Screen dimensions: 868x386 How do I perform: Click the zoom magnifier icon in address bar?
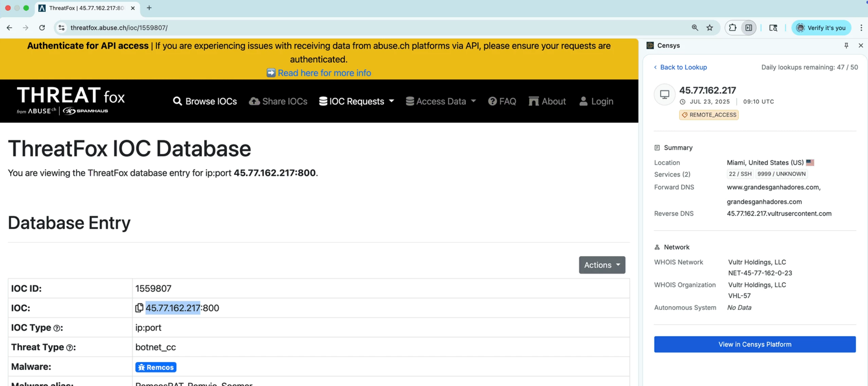tap(695, 28)
